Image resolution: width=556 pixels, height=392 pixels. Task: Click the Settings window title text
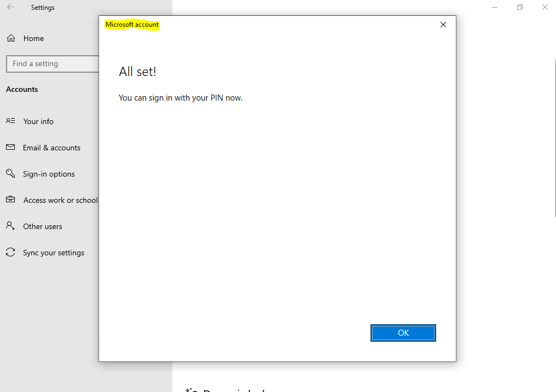pyautogui.click(x=43, y=8)
